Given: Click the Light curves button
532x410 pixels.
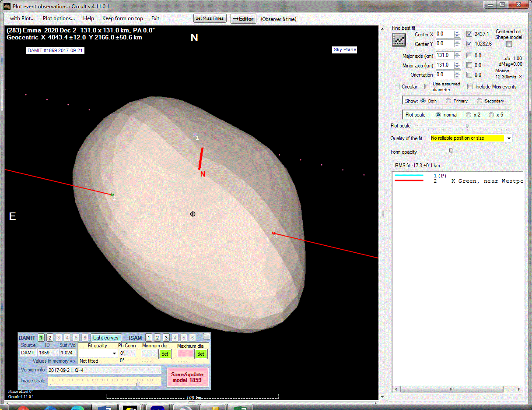Looking at the screenshot, I should [x=106, y=338].
